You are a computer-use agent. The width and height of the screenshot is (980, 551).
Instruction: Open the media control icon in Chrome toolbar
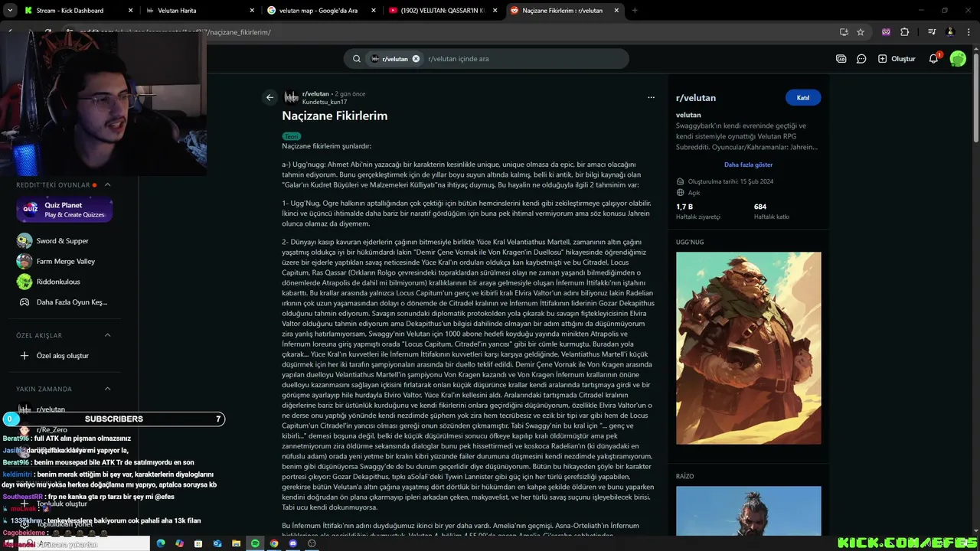pyautogui.click(x=932, y=32)
